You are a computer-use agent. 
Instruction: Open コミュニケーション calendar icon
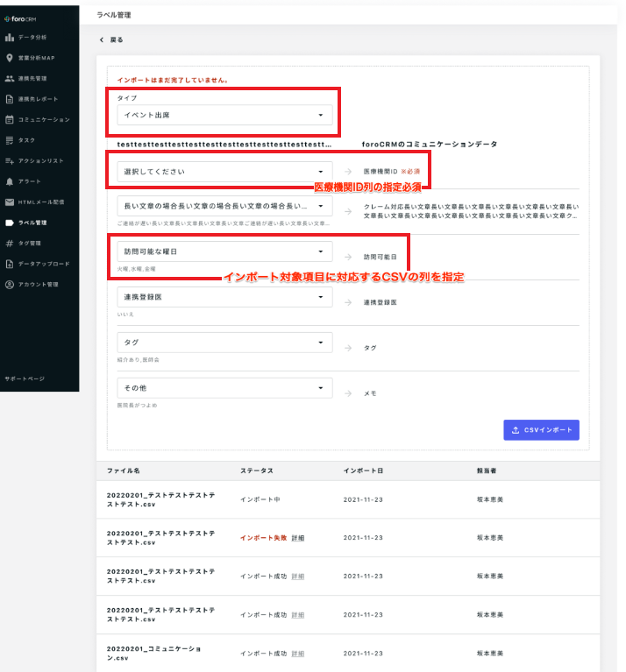10,119
